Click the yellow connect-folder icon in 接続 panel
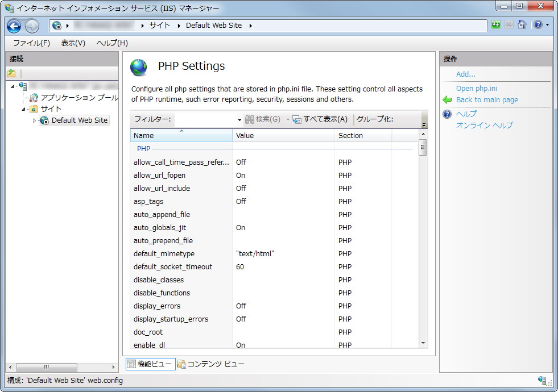 (x=10, y=74)
